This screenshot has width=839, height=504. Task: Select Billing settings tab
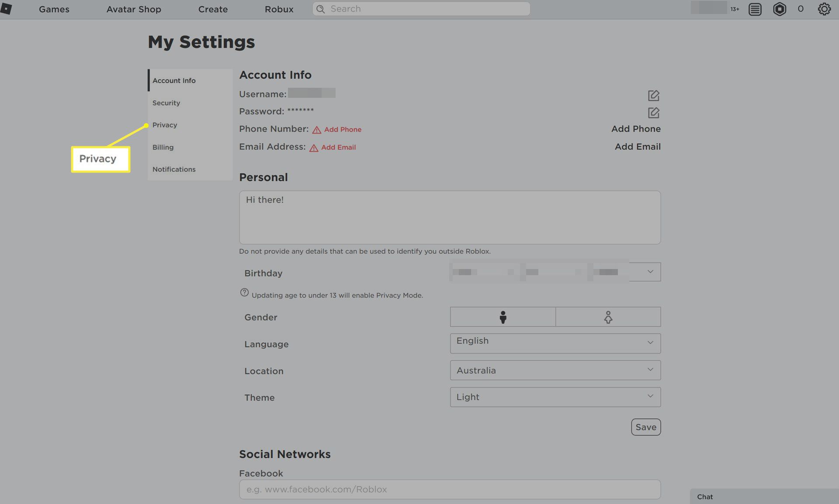[190, 147]
